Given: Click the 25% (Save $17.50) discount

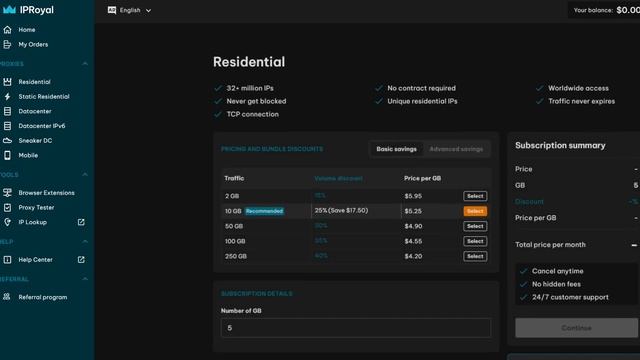Looking at the screenshot, I should (x=341, y=211).
